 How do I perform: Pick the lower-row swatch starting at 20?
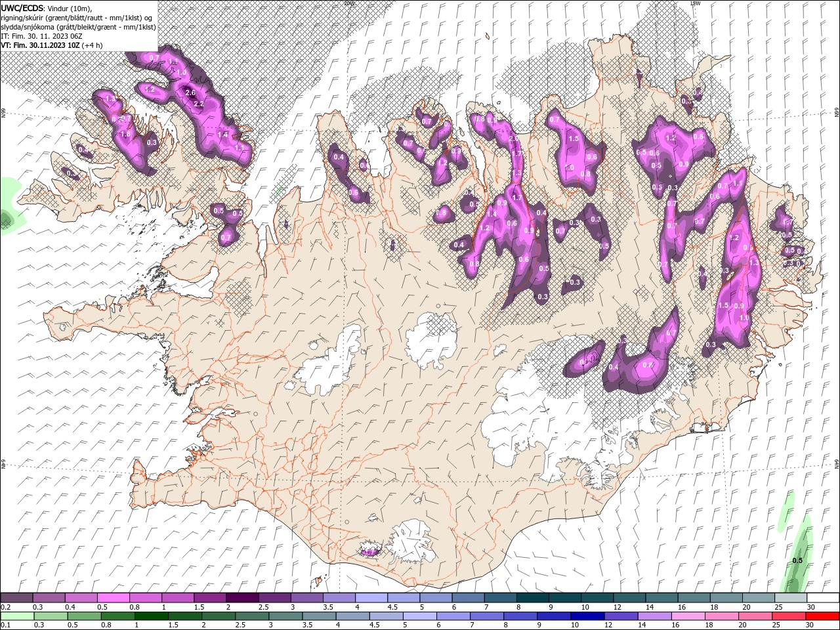(755, 616)
